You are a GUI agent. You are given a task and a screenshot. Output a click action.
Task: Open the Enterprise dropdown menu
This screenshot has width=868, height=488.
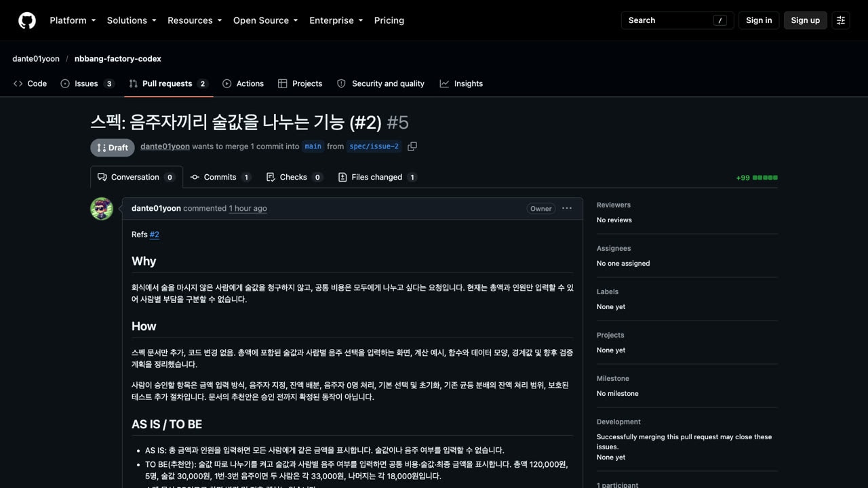pos(336,20)
